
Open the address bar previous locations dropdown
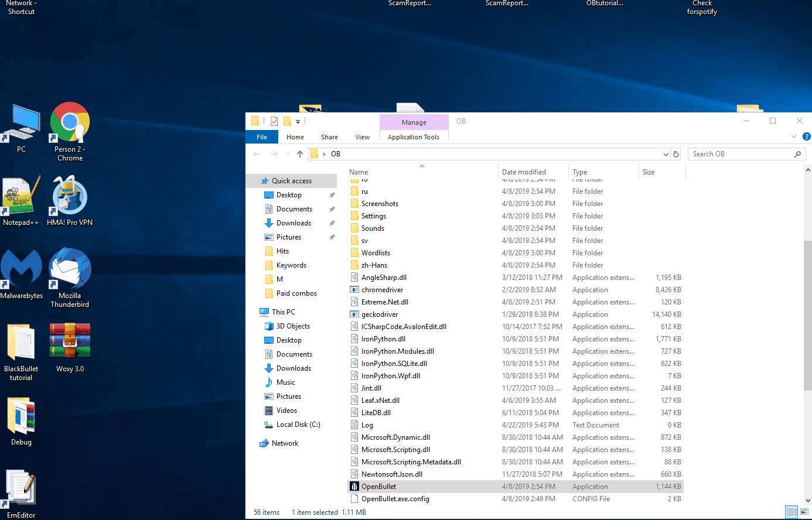[666, 154]
